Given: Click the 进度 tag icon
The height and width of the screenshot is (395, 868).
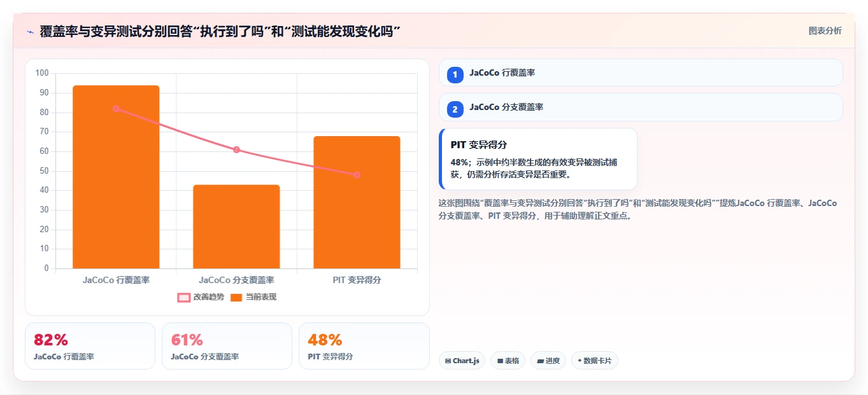Looking at the screenshot, I should pos(541,361).
